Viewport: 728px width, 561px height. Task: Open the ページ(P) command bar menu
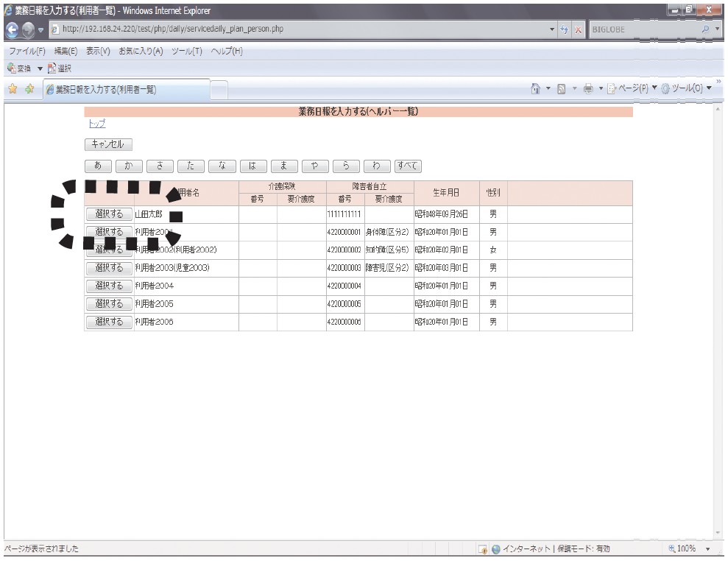632,88
